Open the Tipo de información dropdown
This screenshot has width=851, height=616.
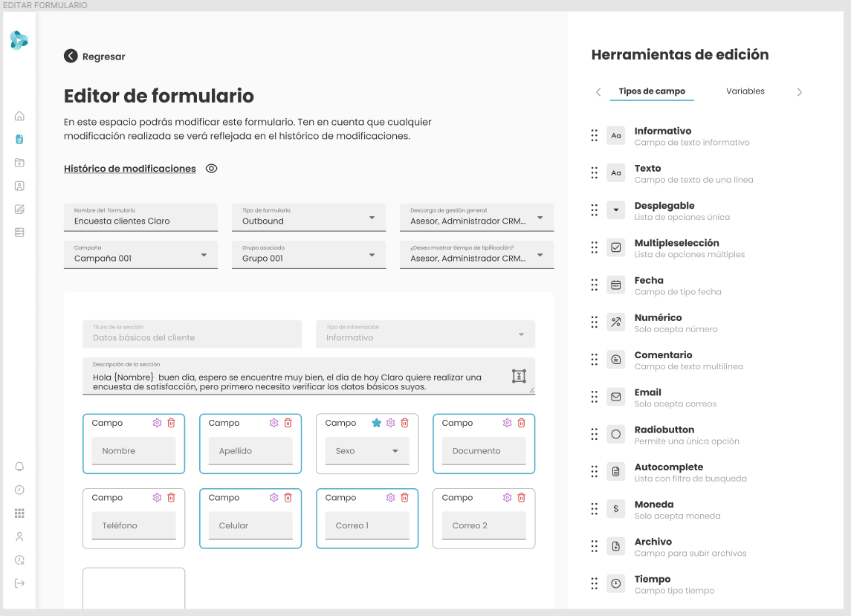(521, 334)
